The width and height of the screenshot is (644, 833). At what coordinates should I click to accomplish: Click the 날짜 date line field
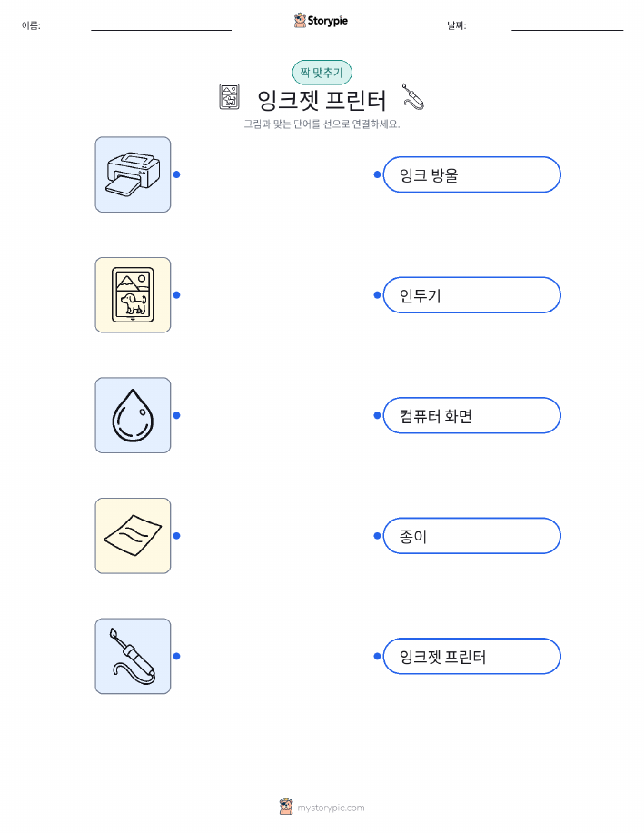coord(567,25)
